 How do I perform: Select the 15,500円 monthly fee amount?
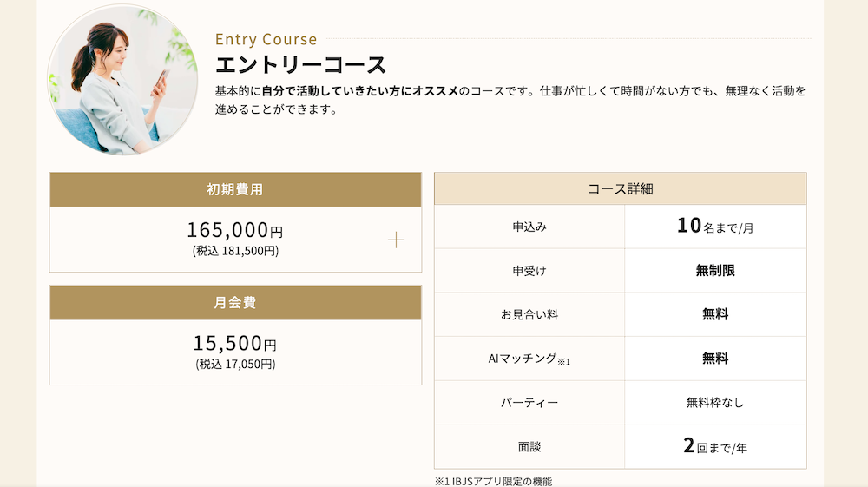[234, 344]
